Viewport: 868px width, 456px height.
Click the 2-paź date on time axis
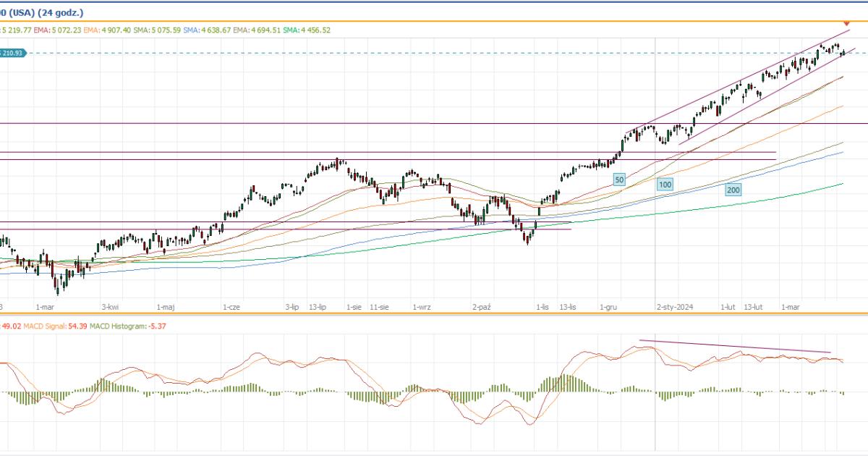pos(482,307)
